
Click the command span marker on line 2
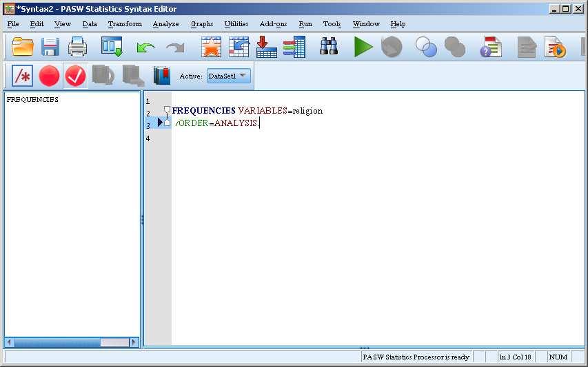(167, 110)
